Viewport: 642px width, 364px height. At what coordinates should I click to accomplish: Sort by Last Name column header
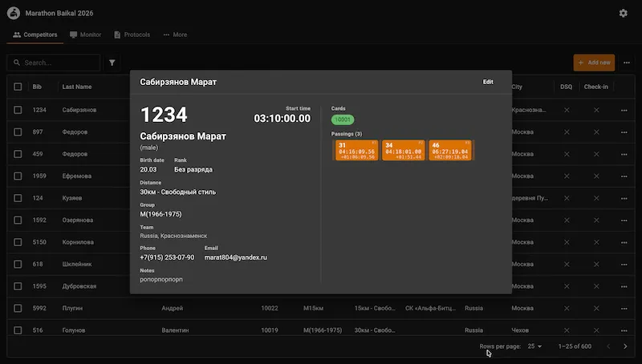point(77,87)
